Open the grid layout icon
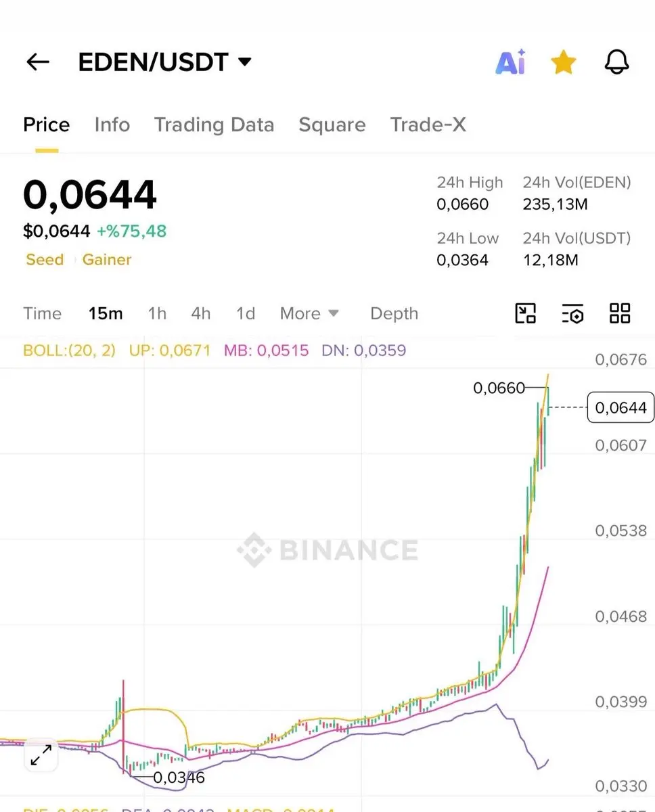 pos(620,313)
